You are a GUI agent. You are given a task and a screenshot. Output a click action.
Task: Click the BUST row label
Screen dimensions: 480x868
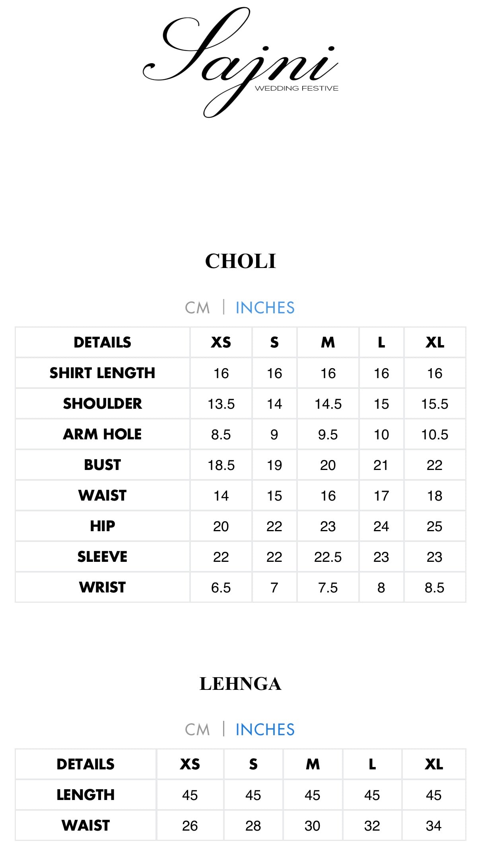102,465
